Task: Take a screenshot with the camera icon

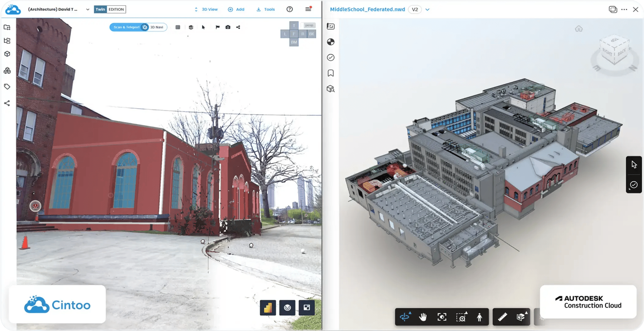Action: [x=228, y=27]
